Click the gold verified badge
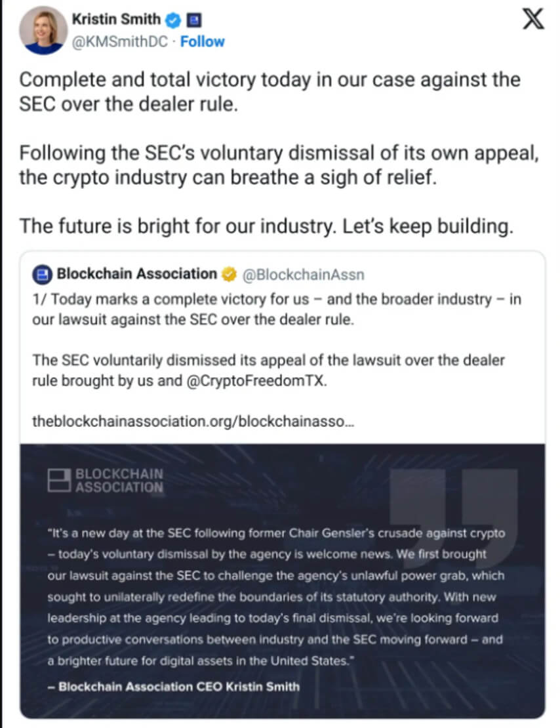 point(230,274)
